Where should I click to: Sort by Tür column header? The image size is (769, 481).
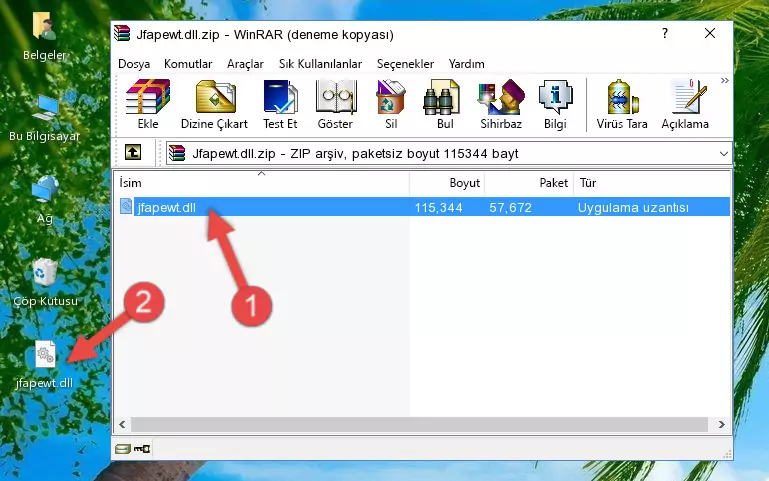click(652, 183)
